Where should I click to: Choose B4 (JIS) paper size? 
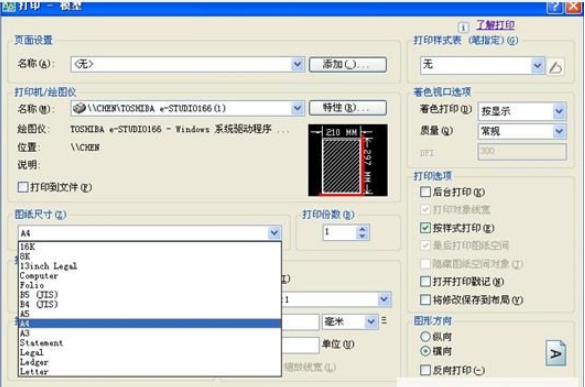(x=150, y=304)
